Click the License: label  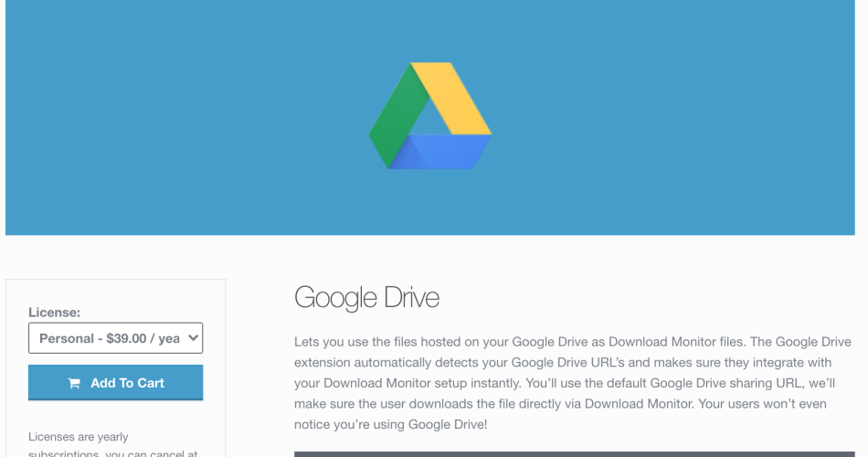(54, 313)
